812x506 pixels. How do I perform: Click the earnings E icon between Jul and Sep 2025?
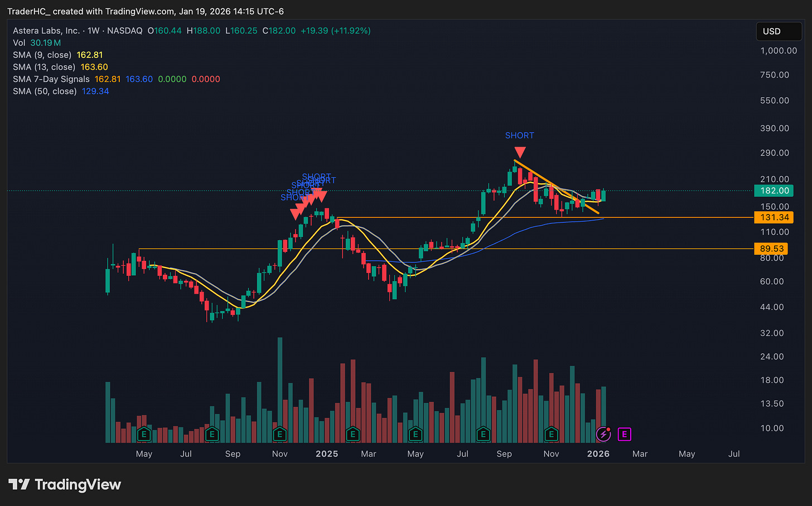pos(483,434)
